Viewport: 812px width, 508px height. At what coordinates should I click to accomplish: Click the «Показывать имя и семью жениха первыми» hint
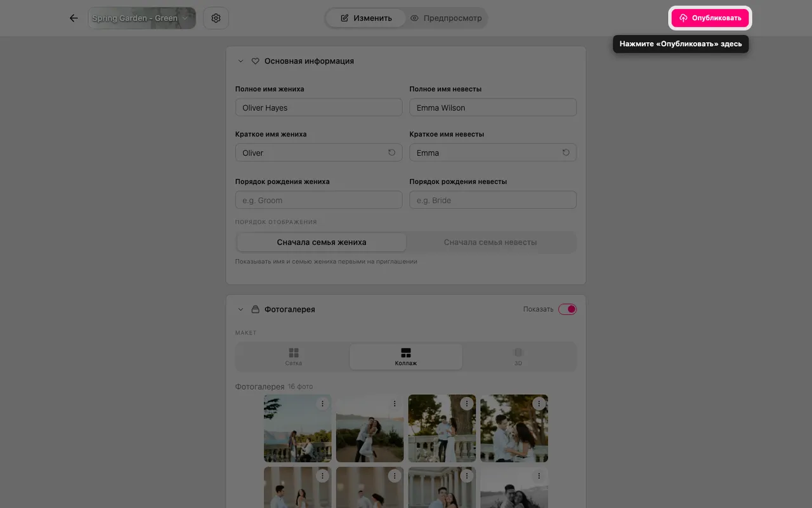coord(326,262)
